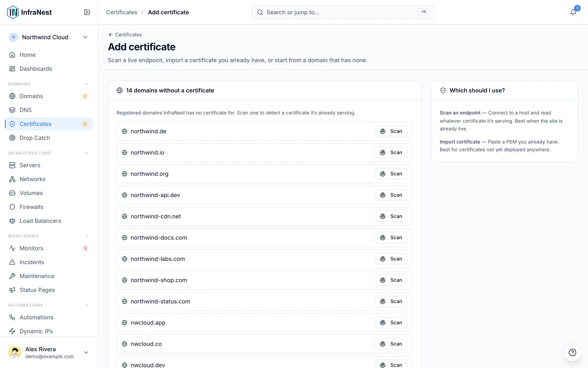Click the Home house icon in sidebar
This screenshot has width=588, height=368.
point(12,55)
